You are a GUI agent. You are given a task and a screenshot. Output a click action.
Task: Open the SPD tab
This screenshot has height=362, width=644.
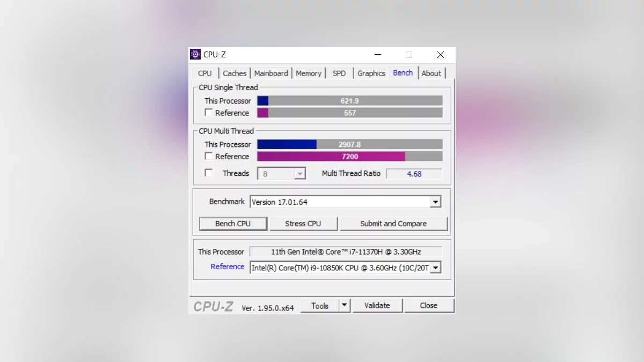[x=339, y=73]
